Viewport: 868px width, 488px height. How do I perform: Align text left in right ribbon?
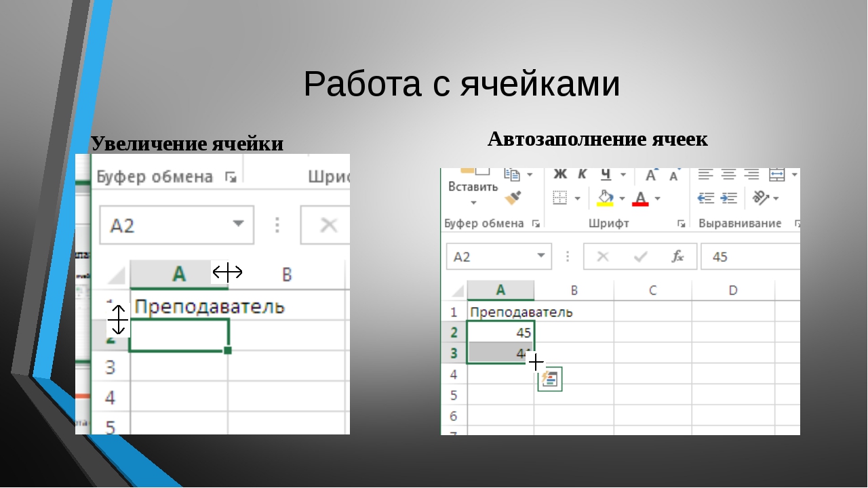(x=706, y=175)
